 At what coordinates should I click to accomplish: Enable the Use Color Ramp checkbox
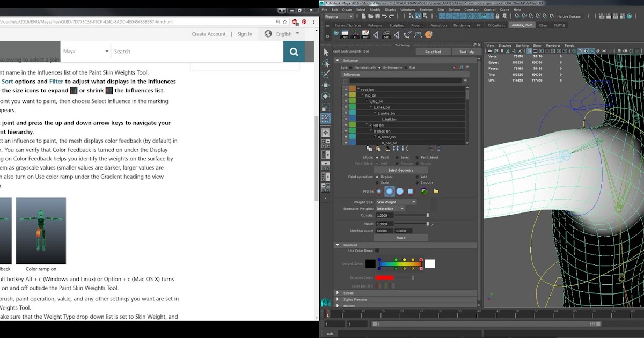coord(377,251)
